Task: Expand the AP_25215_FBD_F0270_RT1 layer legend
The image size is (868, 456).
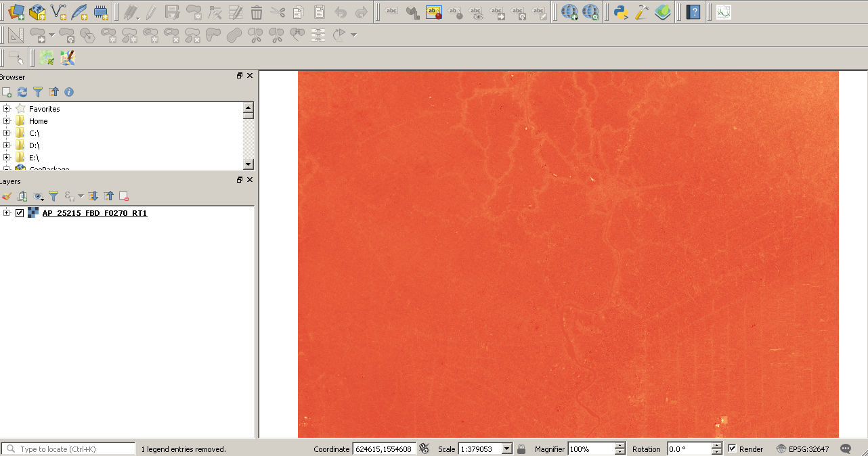Action: [7, 213]
